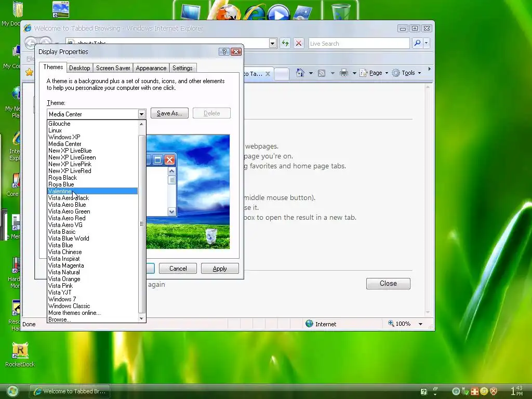Click Cancel in Display Properties

point(178,269)
